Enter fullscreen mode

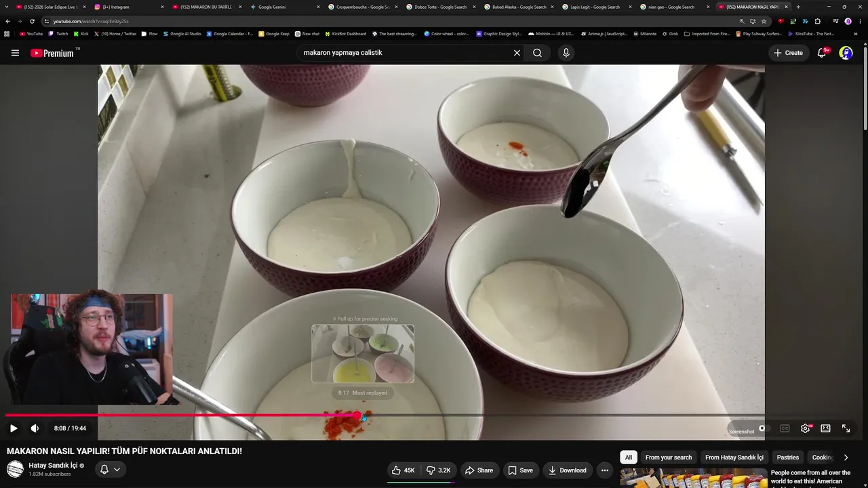846,428
